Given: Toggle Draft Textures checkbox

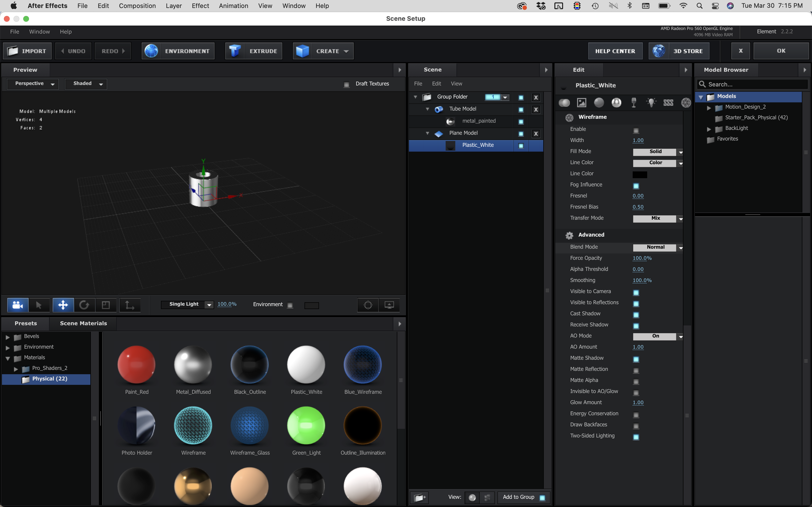Looking at the screenshot, I should click(x=347, y=84).
